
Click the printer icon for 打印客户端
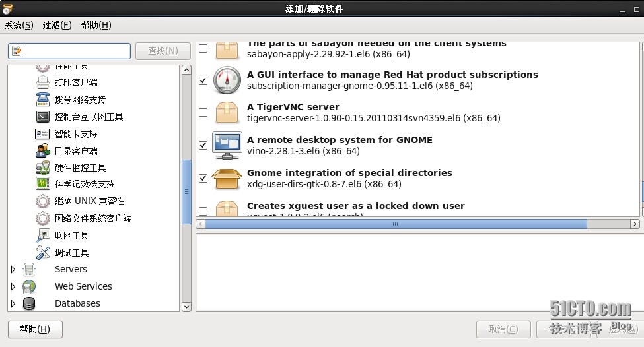(43, 82)
